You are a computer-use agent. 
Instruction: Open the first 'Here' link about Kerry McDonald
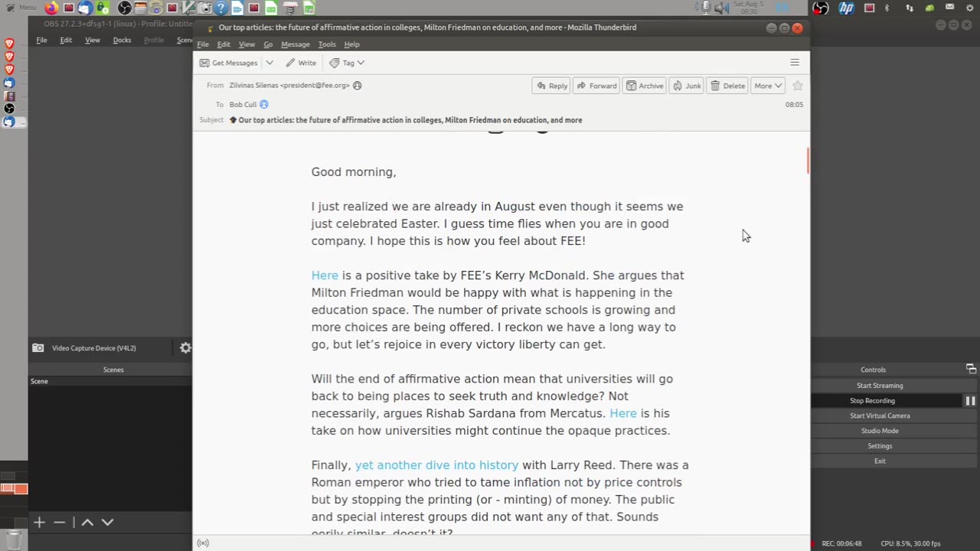(325, 275)
